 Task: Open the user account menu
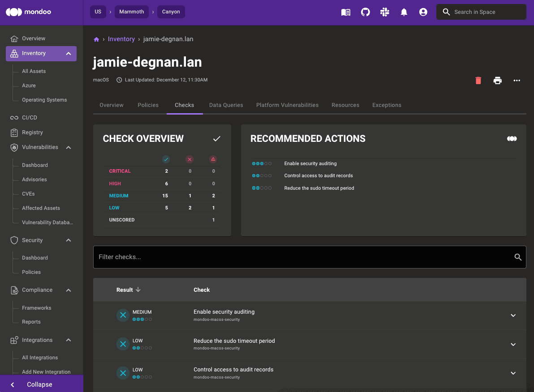[x=423, y=12]
